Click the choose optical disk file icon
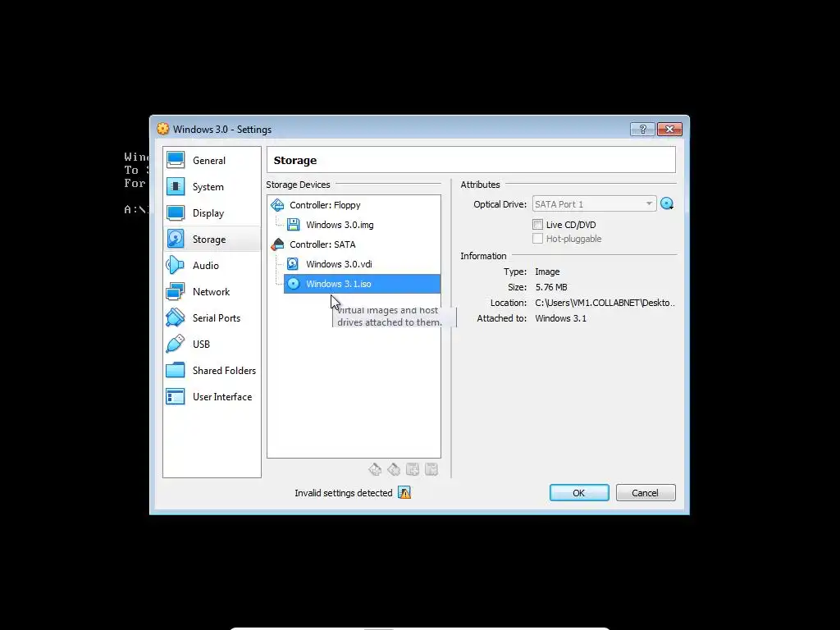840x630 pixels. 667,203
